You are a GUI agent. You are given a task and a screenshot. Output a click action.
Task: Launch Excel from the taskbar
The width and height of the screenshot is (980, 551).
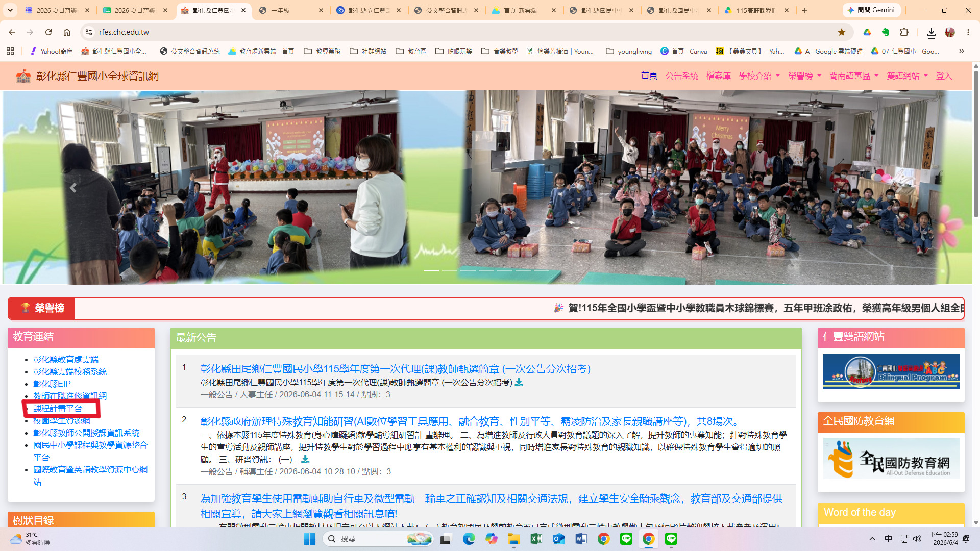pyautogui.click(x=536, y=539)
